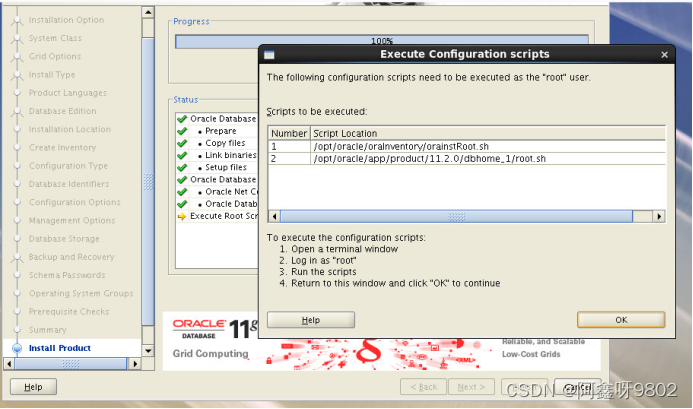Click the disabled Next button
The width and height of the screenshot is (693, 409).
coord(471,387)
